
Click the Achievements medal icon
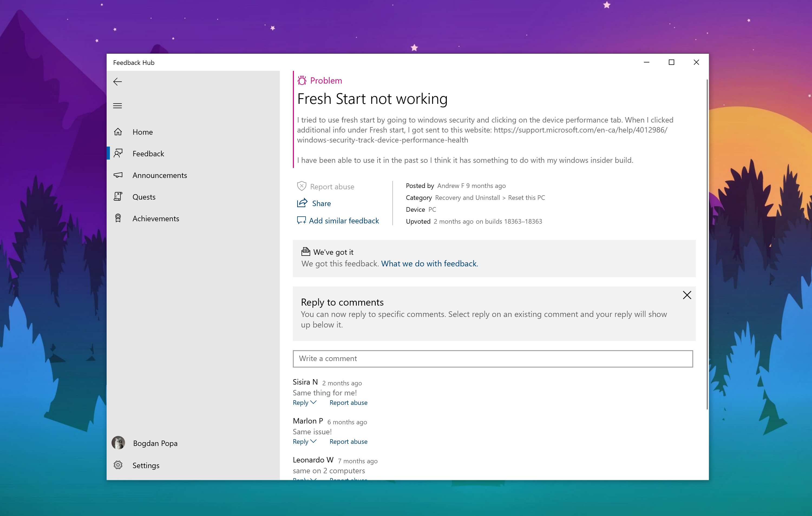(118, 219)
